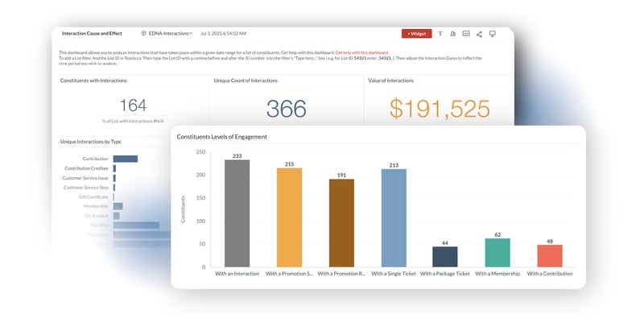Open the monitor display icon
The width and height of the screenshot is (644, 318).
(492, 34)
